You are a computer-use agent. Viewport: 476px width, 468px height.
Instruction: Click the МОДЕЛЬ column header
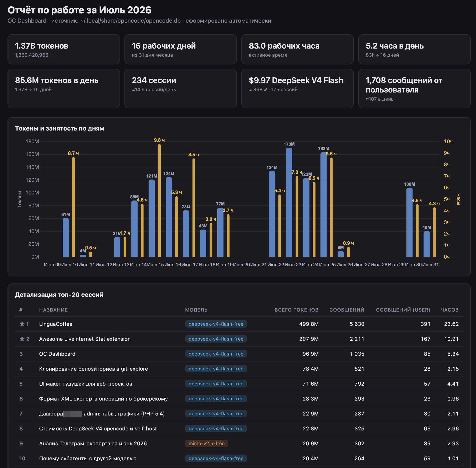tap(196, 310)
